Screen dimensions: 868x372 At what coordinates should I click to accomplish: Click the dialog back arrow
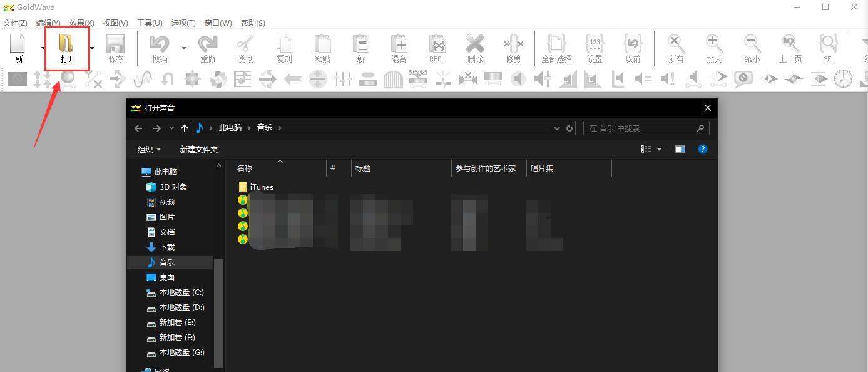[x=138, y=128]
